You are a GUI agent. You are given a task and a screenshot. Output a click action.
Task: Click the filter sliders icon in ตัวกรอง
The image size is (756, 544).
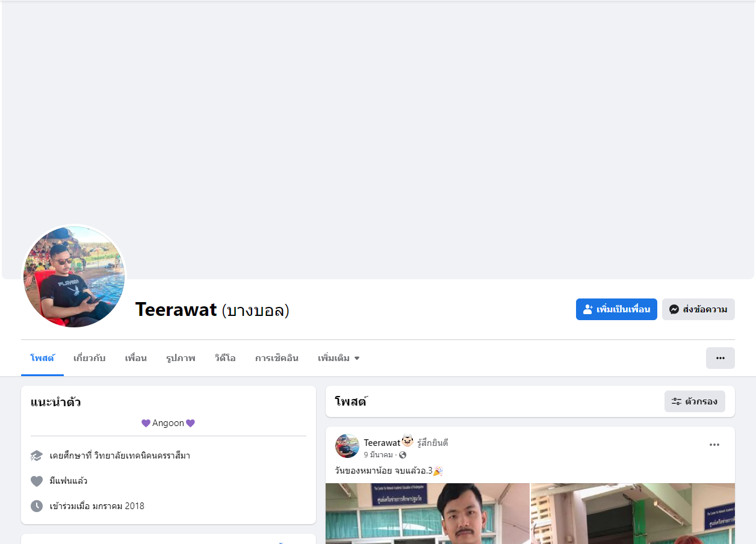coord(677,401)
